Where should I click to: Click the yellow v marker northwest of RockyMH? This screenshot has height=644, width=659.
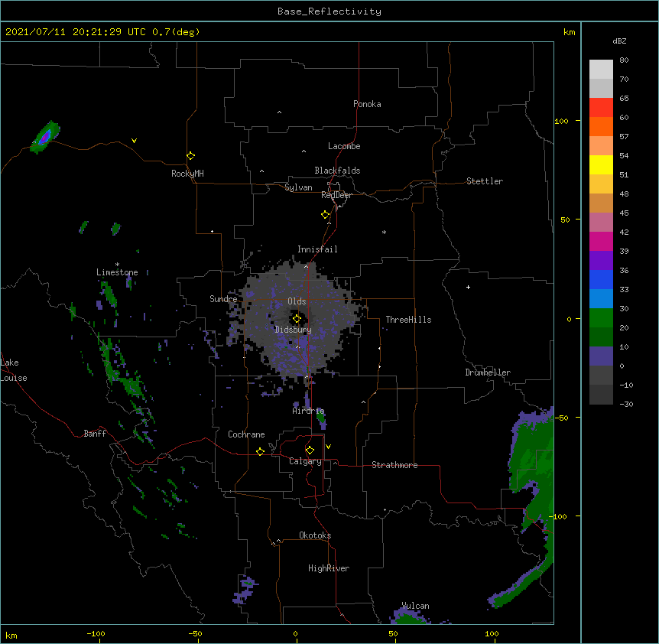point(134,141)
